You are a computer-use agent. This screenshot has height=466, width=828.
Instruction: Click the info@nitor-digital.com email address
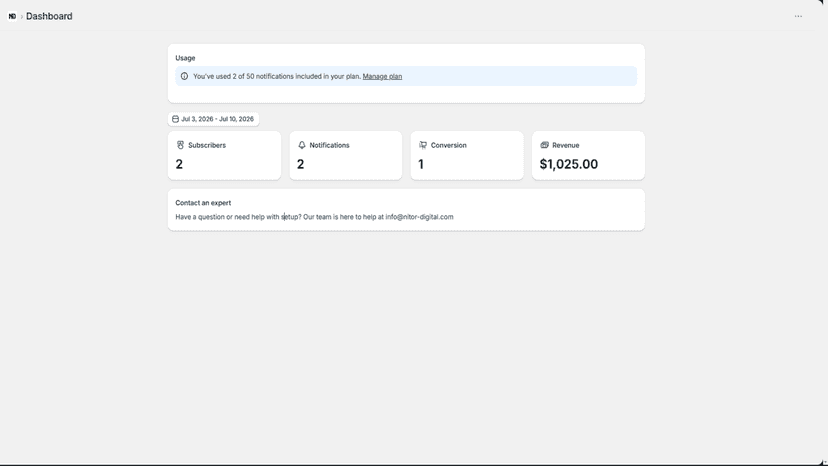point(419,217)
